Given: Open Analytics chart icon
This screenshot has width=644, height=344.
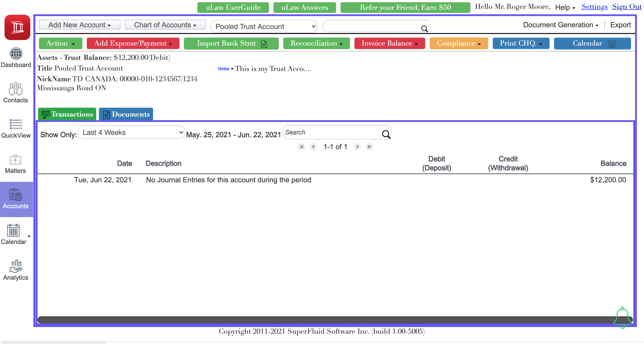Looking at the screenshot, I should pyautogui.click(x=16, y=266).
